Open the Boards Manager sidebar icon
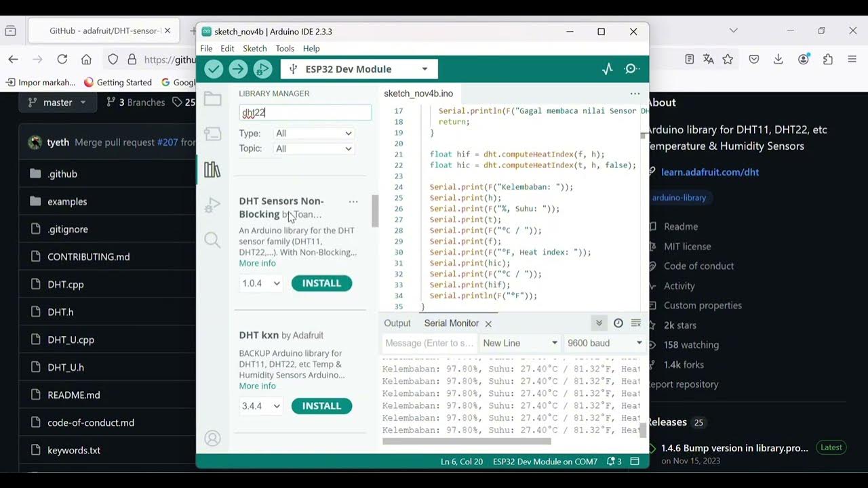This screenshot has height=488, width=868. (213, 134)
